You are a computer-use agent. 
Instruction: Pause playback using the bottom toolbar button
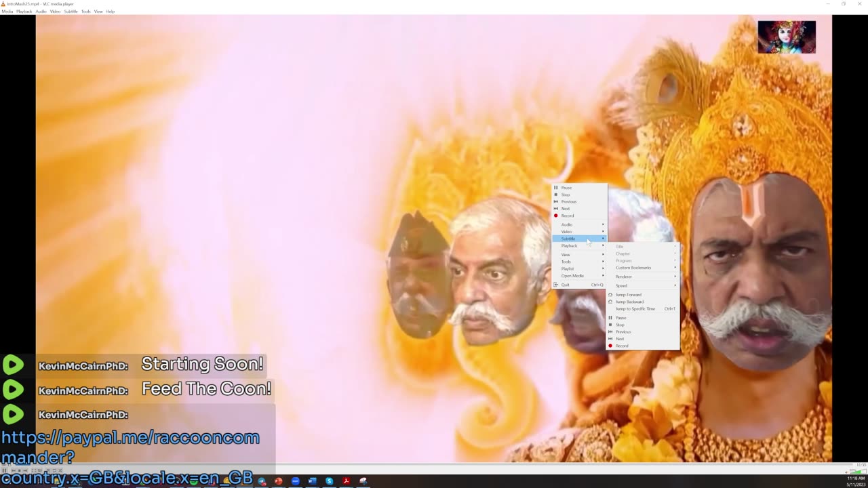click(4, 471)
